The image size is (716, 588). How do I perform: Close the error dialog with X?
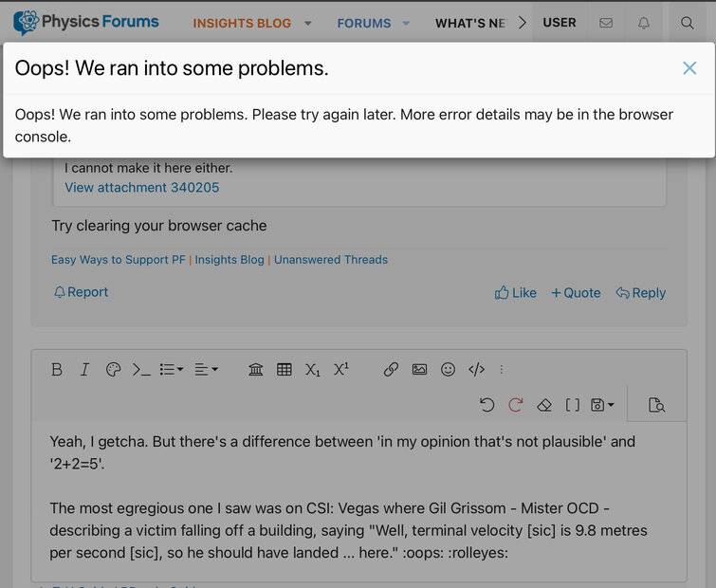click(x=689, y=68)
